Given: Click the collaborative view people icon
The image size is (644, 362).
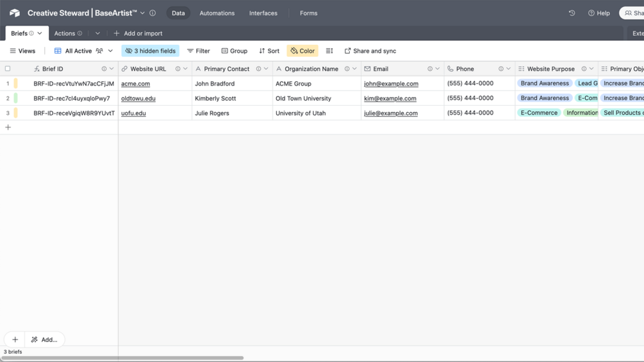Looking at the screenshot, I should pyautogui.click(x=99, y=51).
